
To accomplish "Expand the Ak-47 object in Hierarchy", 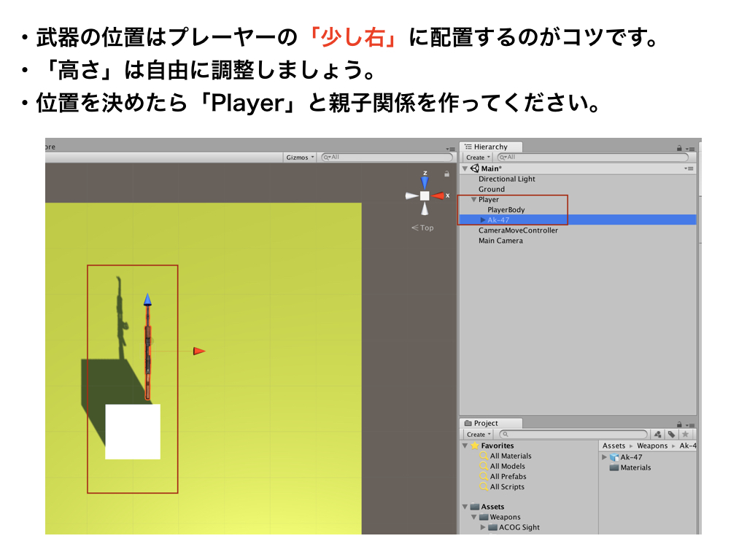I will click(483, 220).
